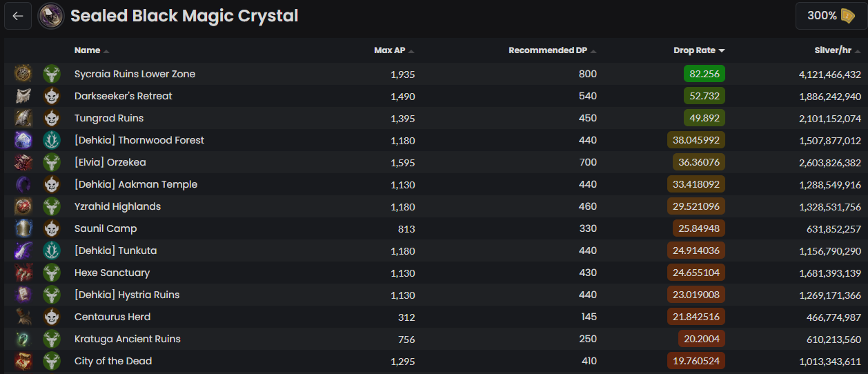Viewport: 868px width, 374px height.
Task: Click the gold scroll icon beside 300%
Action: (x=847, y=16)
